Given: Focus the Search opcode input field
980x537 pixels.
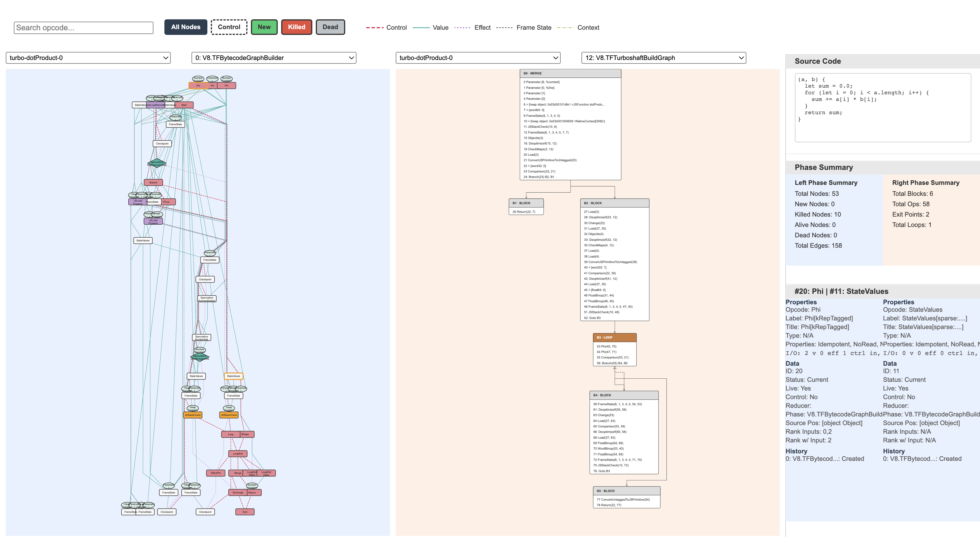Looking at the screenshot, I should (x=84, y=28).
